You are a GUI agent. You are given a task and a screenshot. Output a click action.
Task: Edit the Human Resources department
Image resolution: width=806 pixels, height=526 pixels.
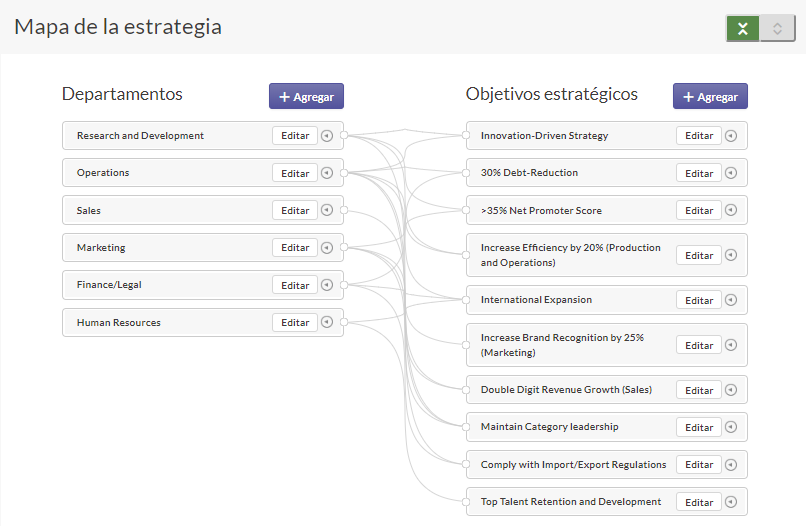[x=295, y=323]
